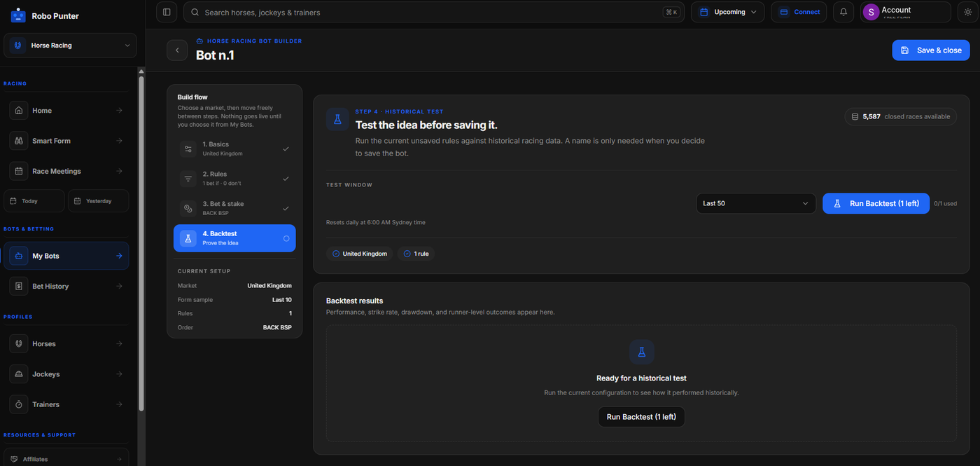Click the Basics step checkmark
980x466 pixels.
click(x=286, y=149)
